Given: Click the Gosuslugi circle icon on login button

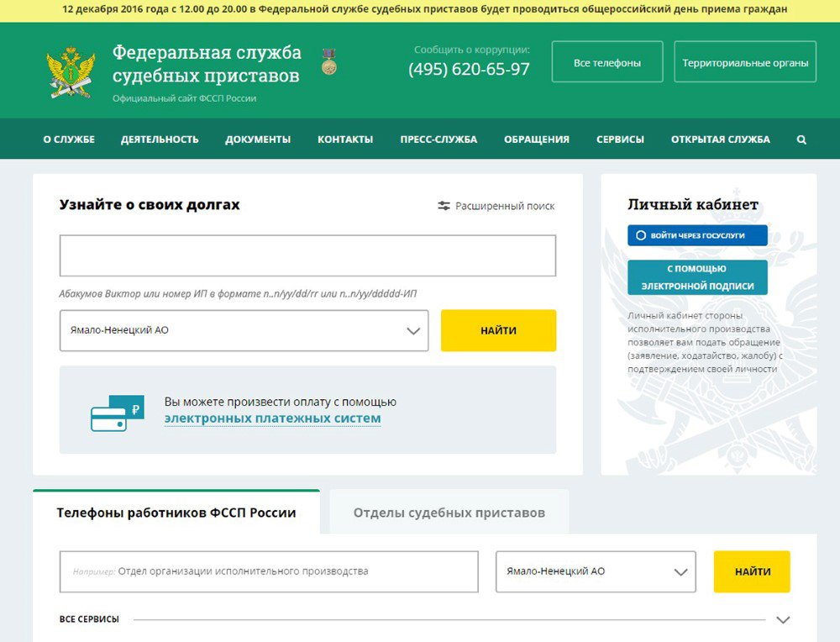Looking at the screenshot, I should tap(641, 235).
